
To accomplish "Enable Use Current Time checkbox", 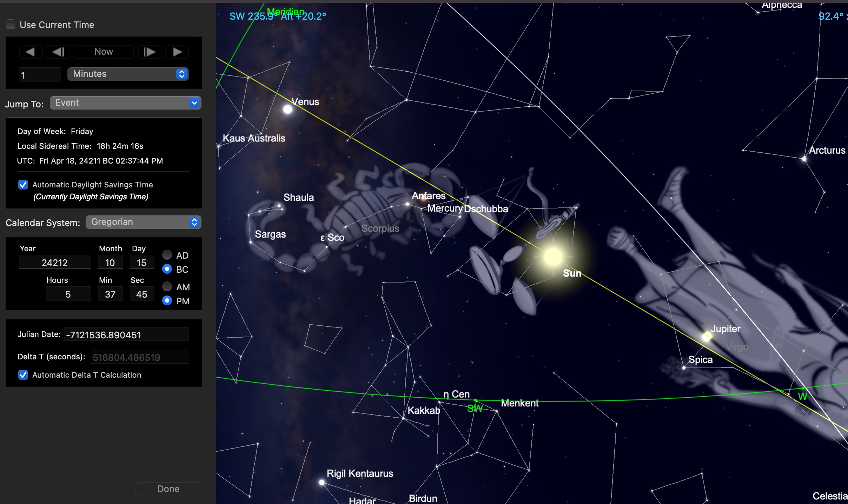I will click(11, 25).
